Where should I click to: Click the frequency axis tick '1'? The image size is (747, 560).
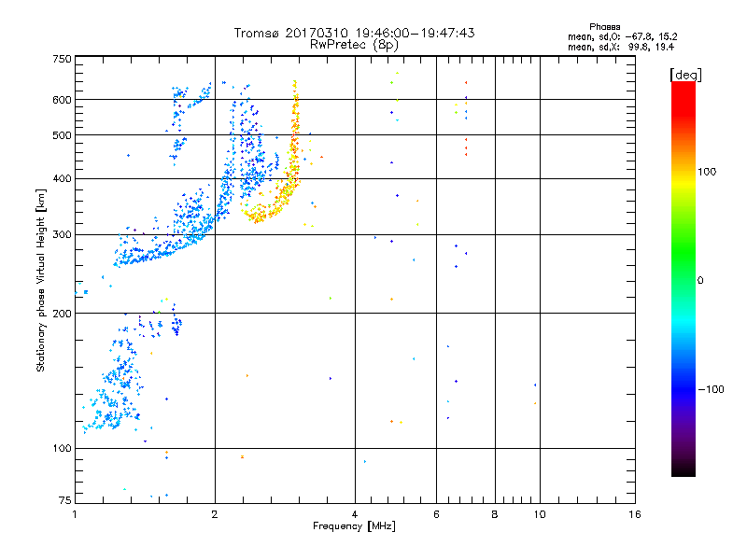(x=75, y=514)
